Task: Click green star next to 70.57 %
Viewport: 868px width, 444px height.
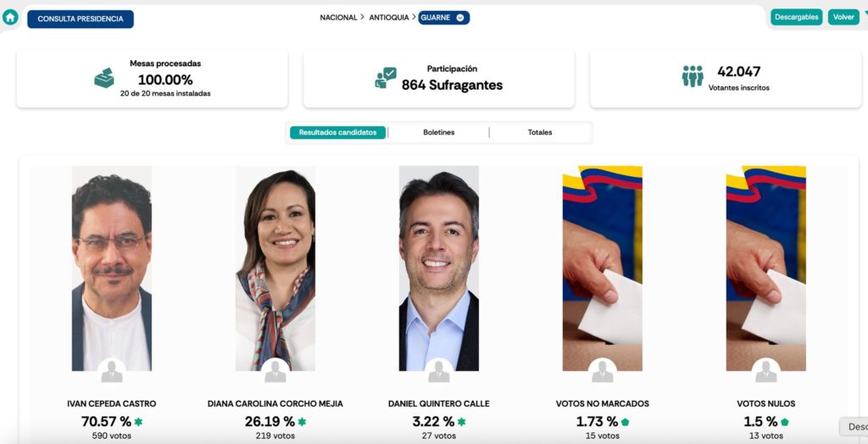Action: 138,422
